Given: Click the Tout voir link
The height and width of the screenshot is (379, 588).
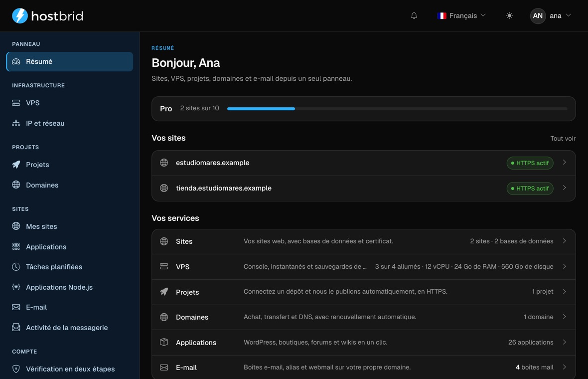Looking at the screenshot, I should (563, 139).
